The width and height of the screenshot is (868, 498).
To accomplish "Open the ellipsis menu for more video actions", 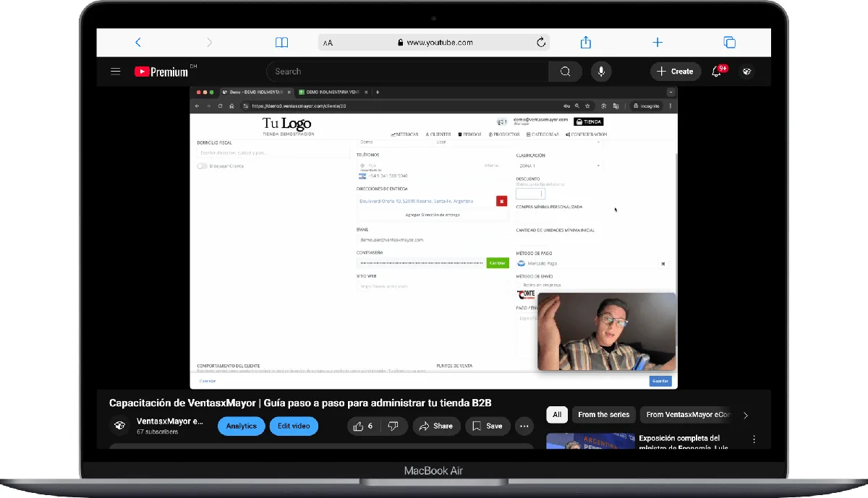I will [x=524, y=426].
